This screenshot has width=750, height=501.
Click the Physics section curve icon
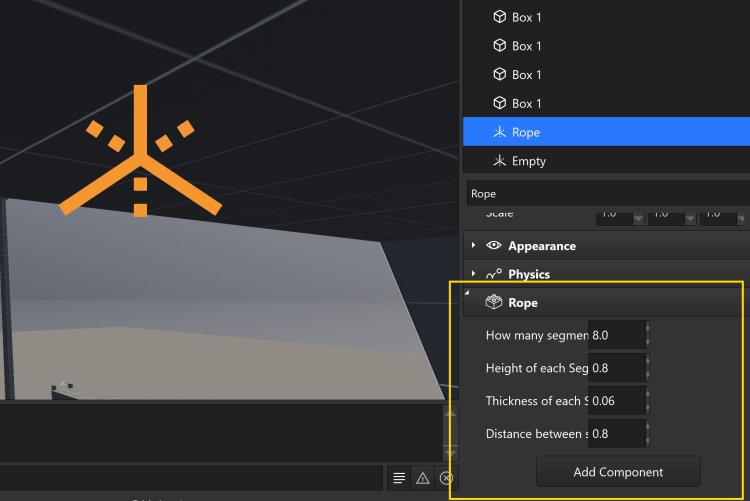pos(493,274)
